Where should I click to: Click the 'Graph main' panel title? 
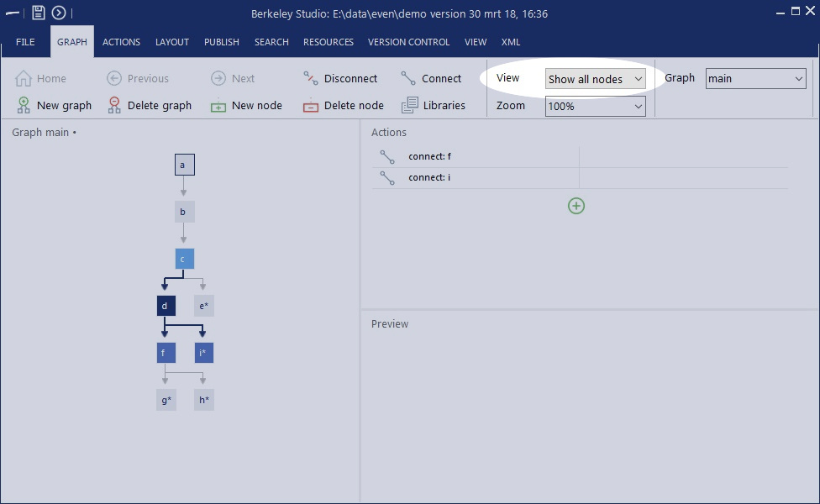click(x=41, y=132)
